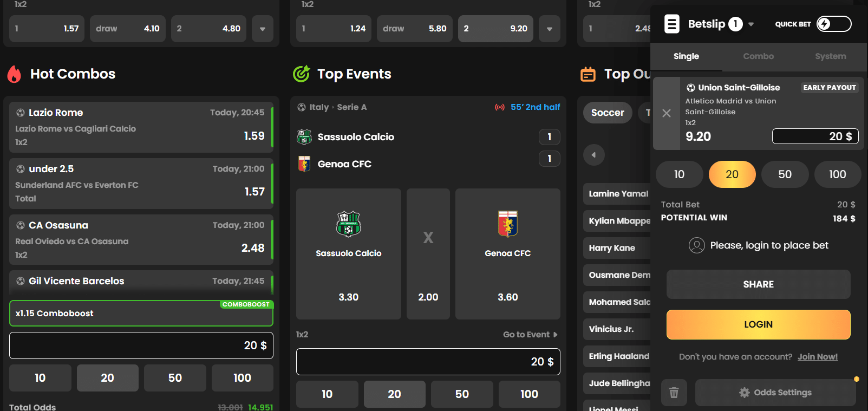Select the Erling Haaland outright

(x=617, y=356)
